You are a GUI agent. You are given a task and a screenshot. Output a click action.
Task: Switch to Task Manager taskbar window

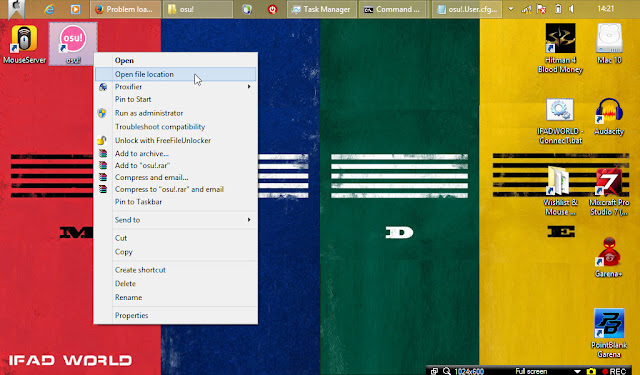coord(322,9)
